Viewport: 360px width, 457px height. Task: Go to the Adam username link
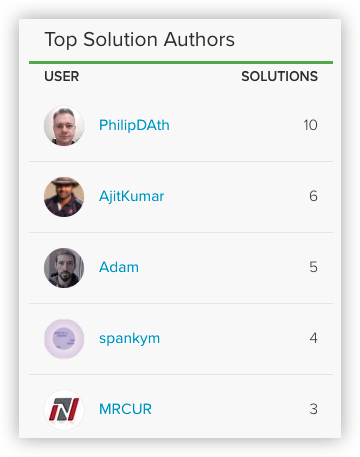[x=119, y=267]
